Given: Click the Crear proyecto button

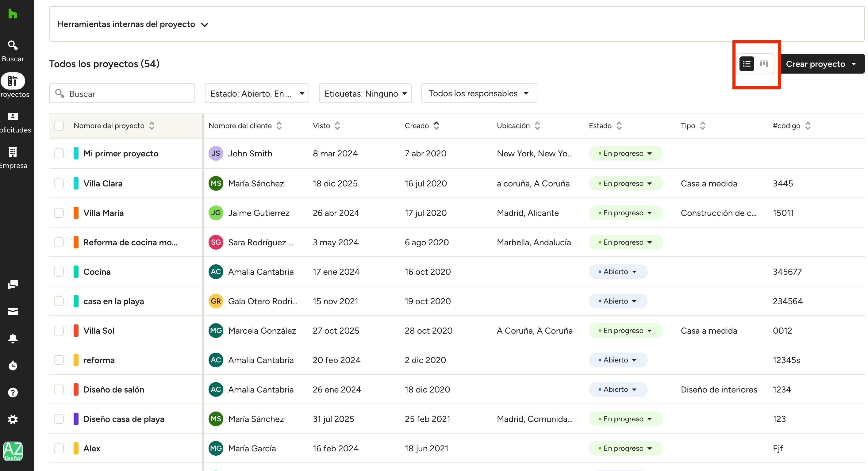Looking at the screenshot, I should coord(816,64).
